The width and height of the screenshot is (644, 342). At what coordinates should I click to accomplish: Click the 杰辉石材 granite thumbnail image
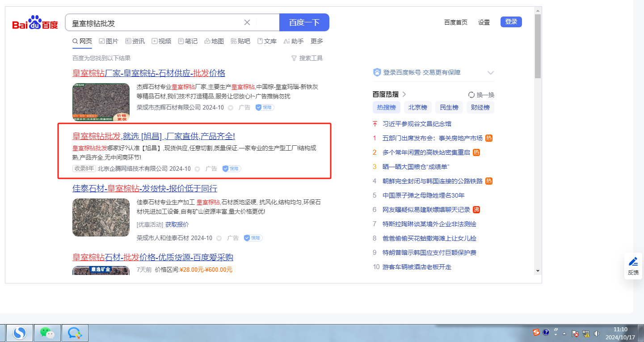[101, 101]
